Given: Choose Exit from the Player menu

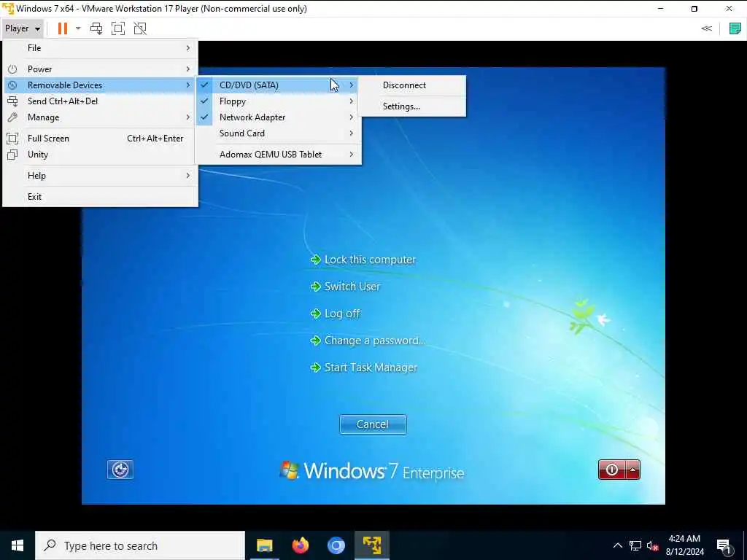Looking at the screenshot, I should pyautogui.click(x=101, y=197).
